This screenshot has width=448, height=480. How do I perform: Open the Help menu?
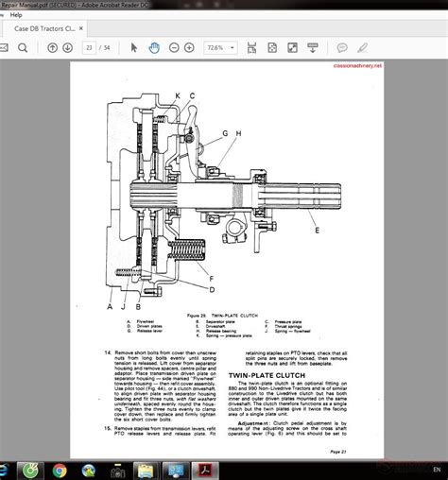click(x=16, y=15)
